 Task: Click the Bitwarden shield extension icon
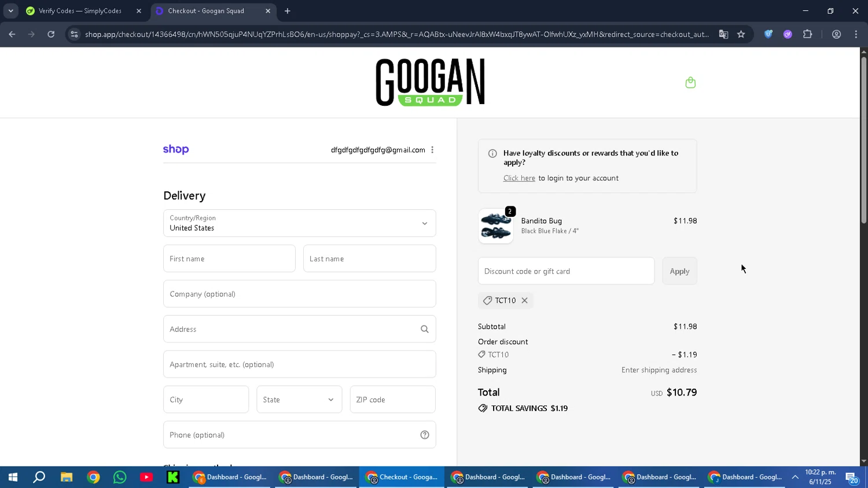point(768,34)
